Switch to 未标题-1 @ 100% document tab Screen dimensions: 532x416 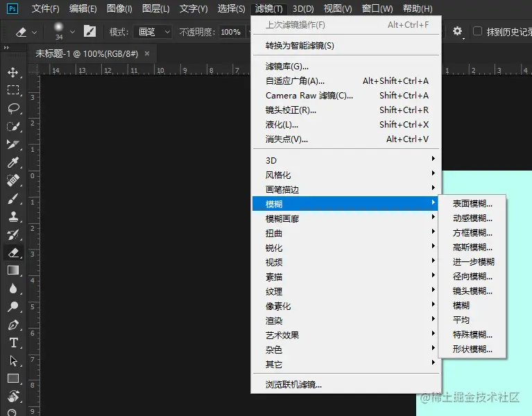(x=87, y=53)
